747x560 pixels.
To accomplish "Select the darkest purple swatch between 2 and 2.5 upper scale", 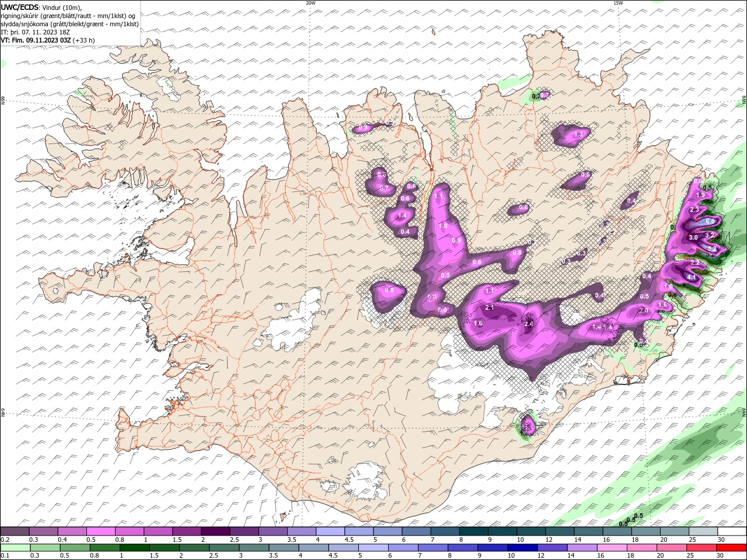I will point(215,531).
